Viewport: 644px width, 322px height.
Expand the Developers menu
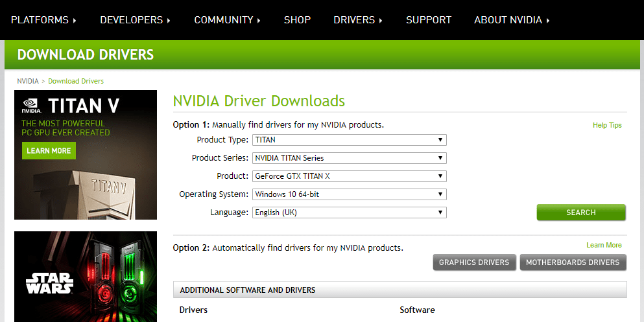point(135,20)
